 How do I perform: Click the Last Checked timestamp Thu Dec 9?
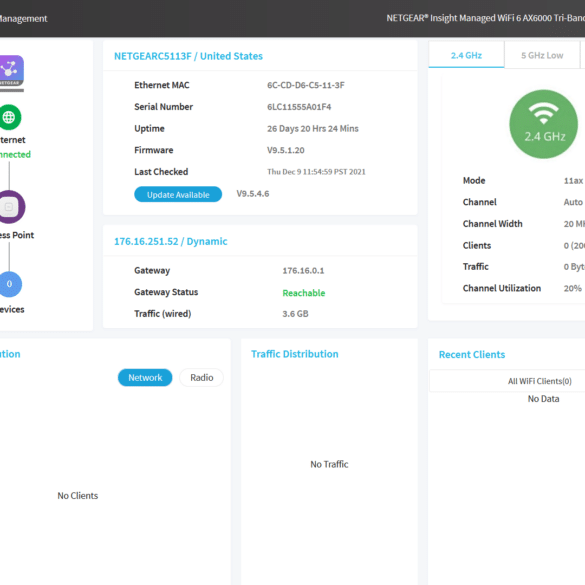316,172
